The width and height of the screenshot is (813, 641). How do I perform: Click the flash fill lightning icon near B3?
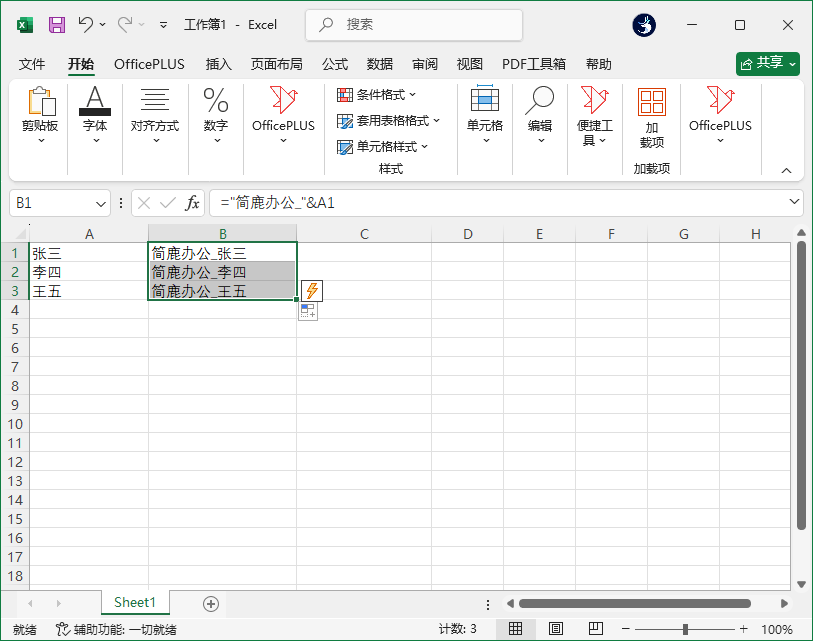[x=313, y=290]
